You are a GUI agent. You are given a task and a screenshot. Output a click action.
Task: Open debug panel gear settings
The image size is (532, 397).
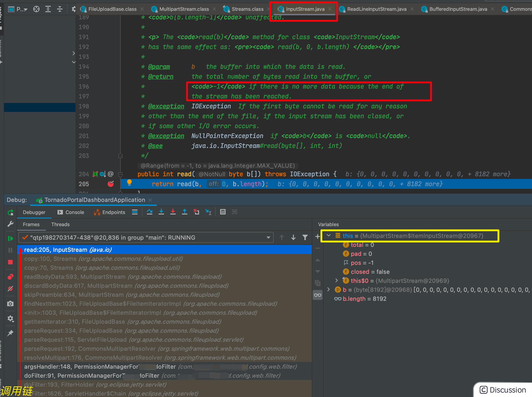10,319
